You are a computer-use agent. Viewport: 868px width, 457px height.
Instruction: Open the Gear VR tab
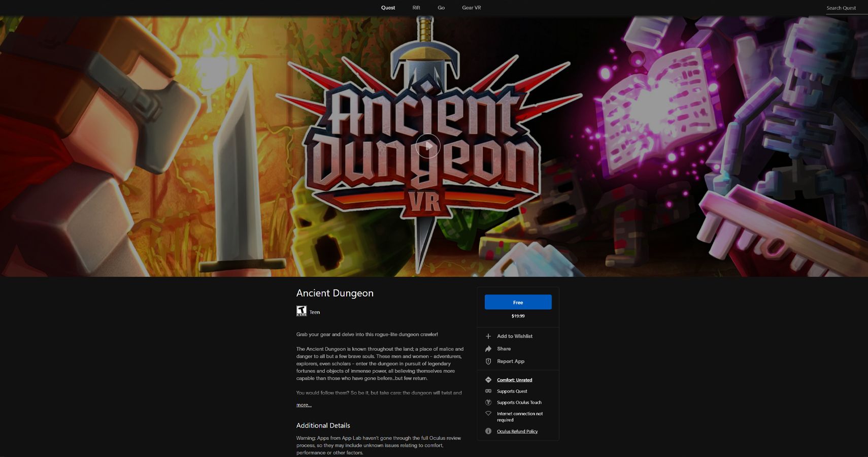pos(471,8)
